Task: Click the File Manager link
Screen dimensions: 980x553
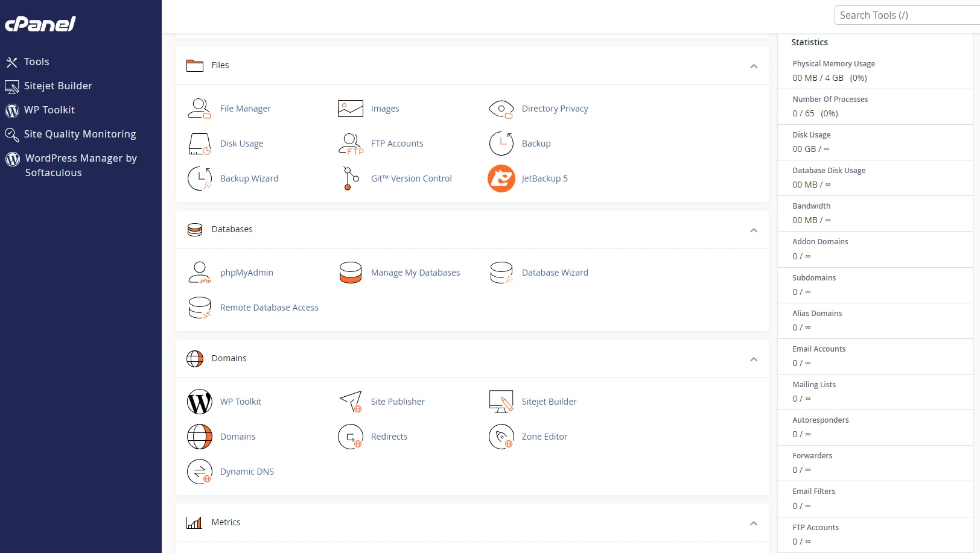Action: (x=245, y=109)
